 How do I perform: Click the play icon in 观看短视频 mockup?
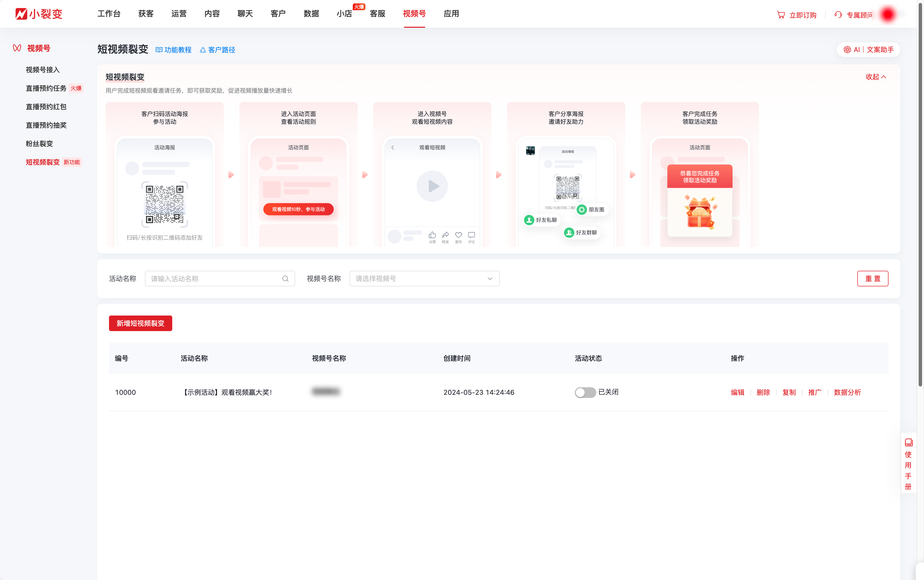coord(433,186)
